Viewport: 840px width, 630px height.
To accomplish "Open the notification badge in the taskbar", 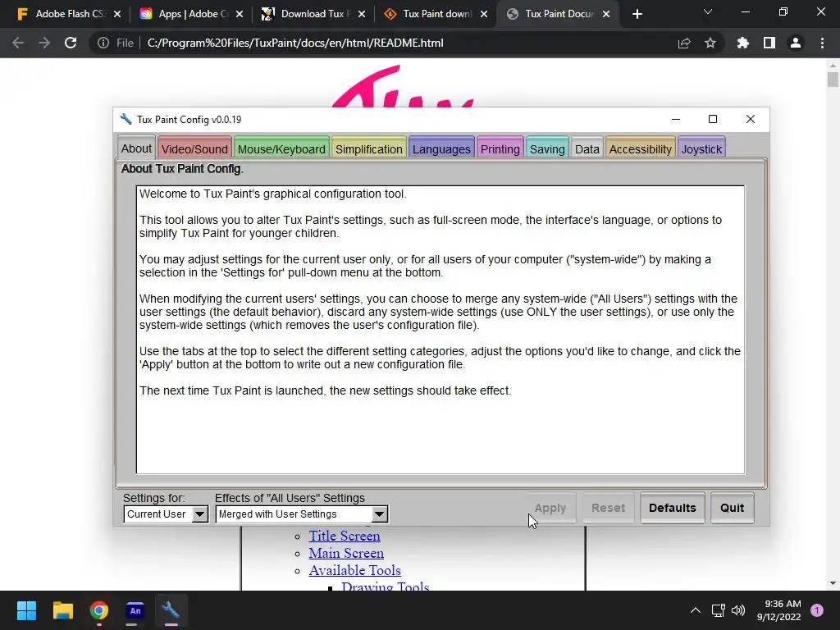I will pos(817,610).
